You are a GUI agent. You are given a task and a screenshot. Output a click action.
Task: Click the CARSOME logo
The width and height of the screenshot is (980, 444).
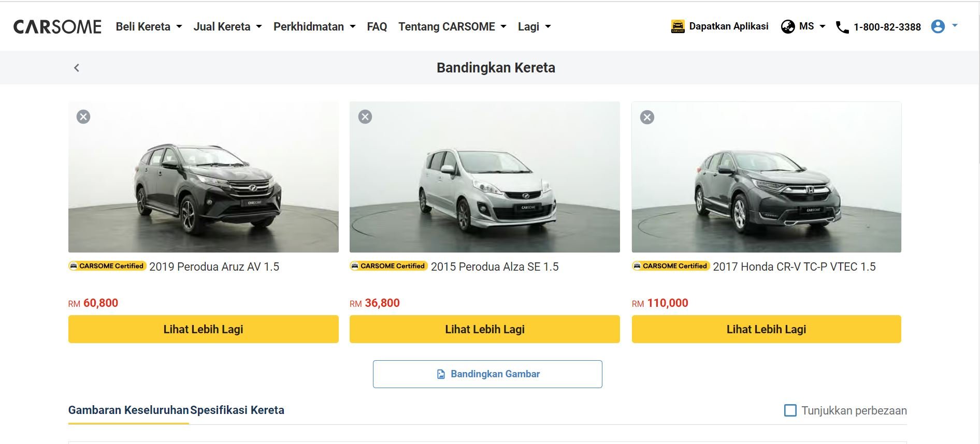pos(57,27)
